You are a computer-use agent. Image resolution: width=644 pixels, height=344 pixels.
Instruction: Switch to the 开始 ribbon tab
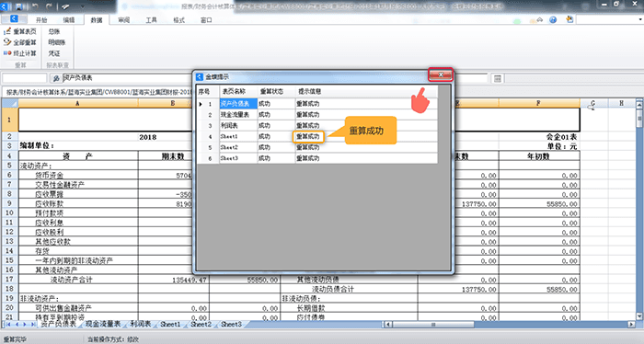[41, 19]
